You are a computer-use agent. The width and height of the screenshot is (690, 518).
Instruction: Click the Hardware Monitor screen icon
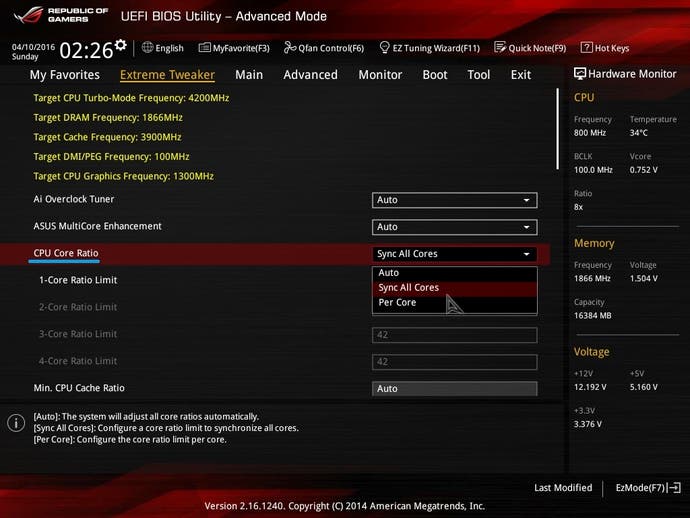point(580,73)
